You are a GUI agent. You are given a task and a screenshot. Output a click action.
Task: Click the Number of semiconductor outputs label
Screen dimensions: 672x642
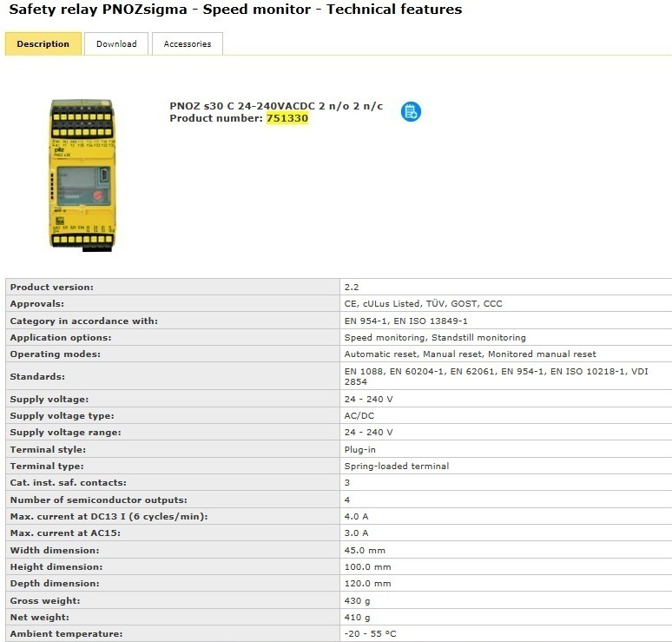pyautogui.click(x=98, y=500)
